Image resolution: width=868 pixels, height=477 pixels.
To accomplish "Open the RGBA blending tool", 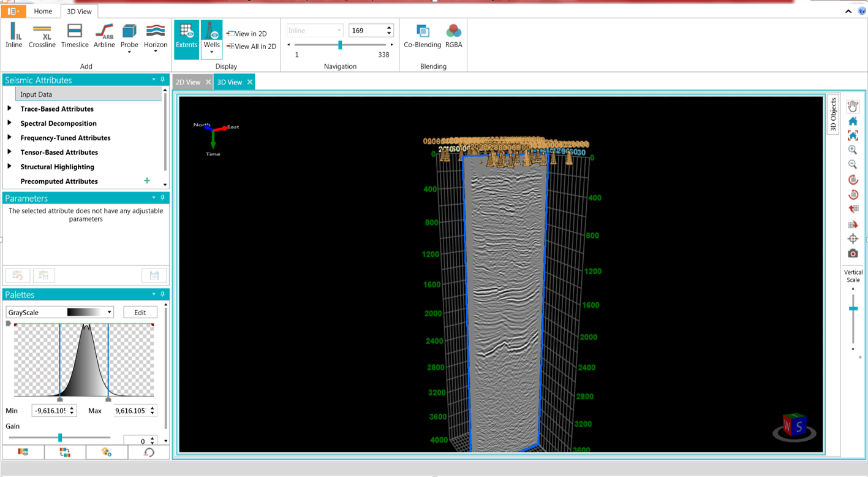I will pyautogui.click(x=453, y=36).
